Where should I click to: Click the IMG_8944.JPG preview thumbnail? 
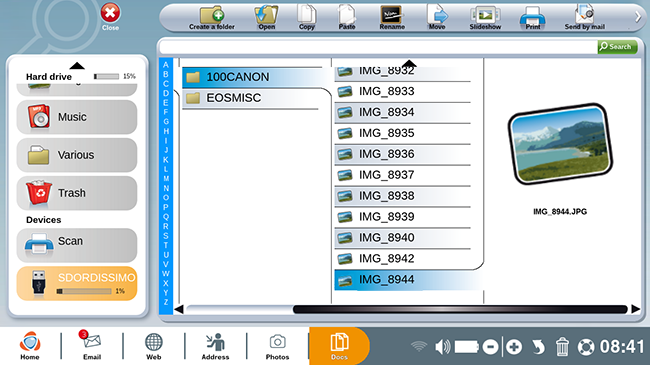(560, 144)
